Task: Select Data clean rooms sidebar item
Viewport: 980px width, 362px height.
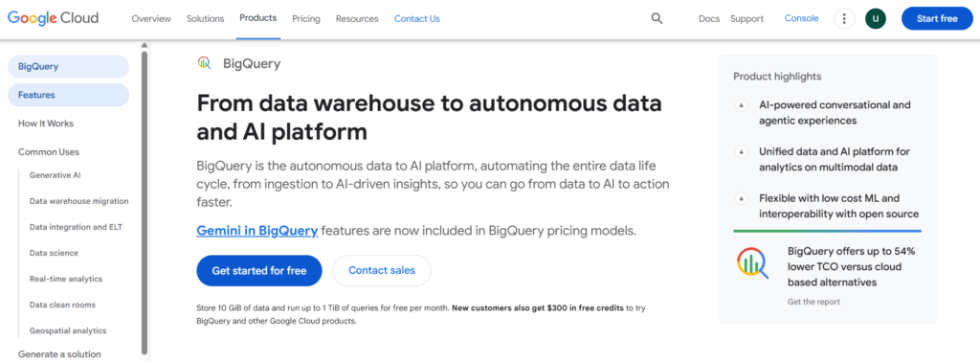Action: point(62,305)
